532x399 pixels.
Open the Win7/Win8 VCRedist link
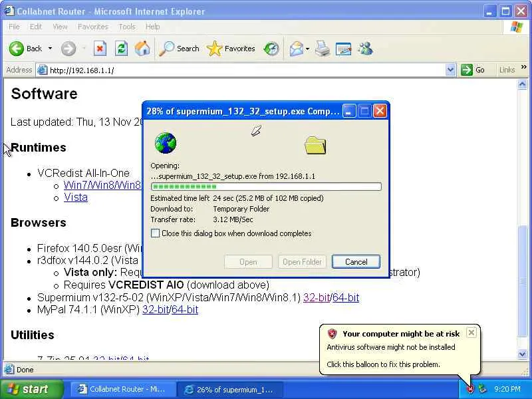[102, 185]
